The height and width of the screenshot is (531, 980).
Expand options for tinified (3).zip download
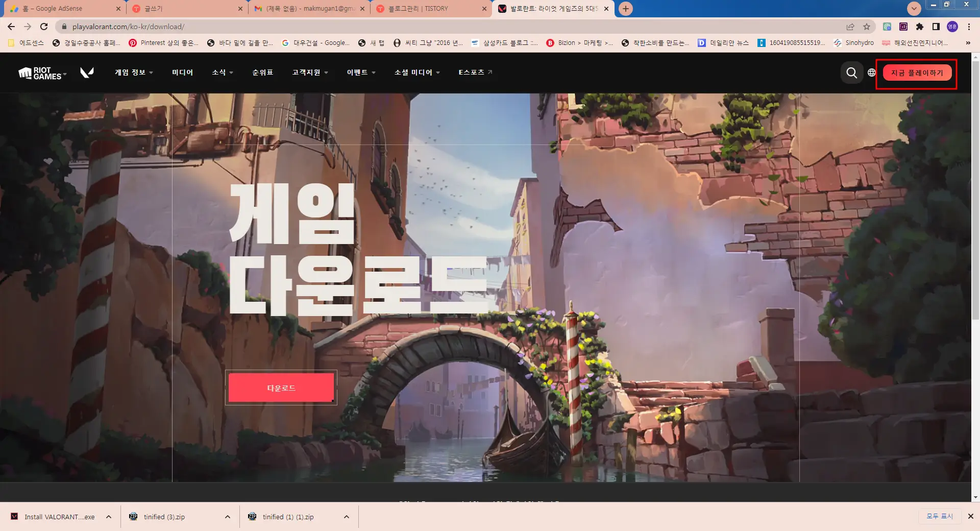[228, 517]
